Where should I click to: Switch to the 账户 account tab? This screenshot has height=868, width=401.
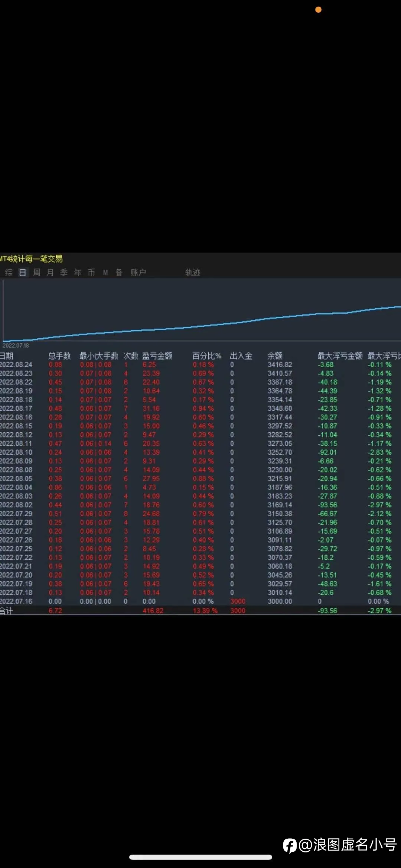pos(138,273)
